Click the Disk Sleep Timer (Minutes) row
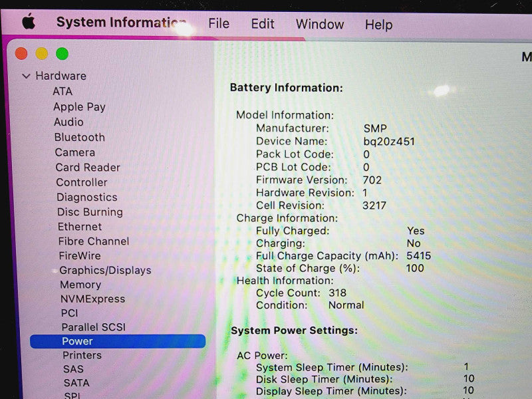The width and height of the screenshot is (532, 399). click(x=365, y=379)
